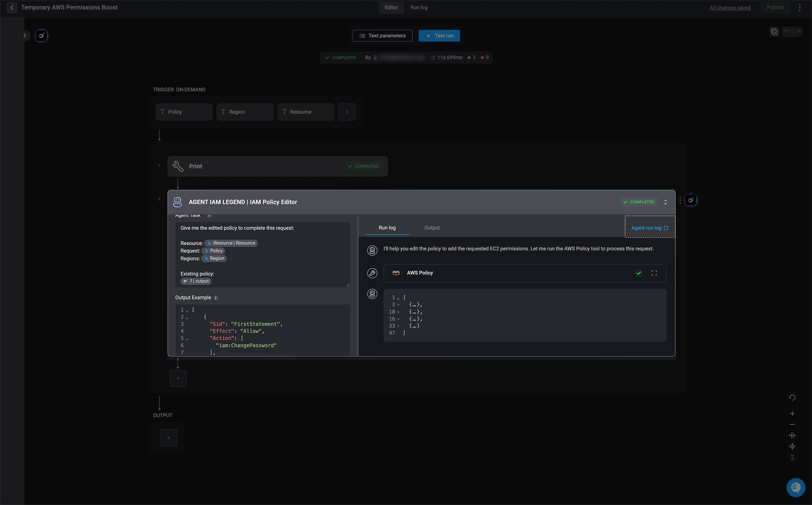The height and width of the screenshot is (505, 812).
Task: Collapse line 1 in Output Example code
Action: click(x=187, y=311)
